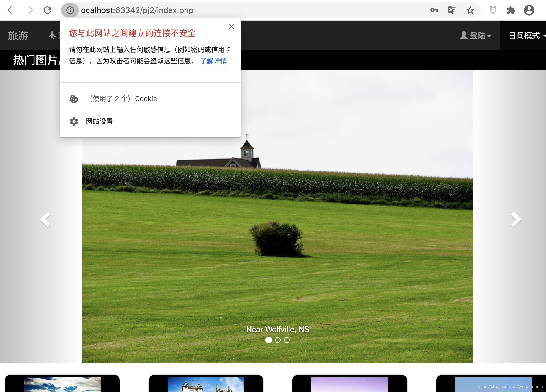
Task: Open the Chrome profile avatar
Action: (x=529, y=10)
